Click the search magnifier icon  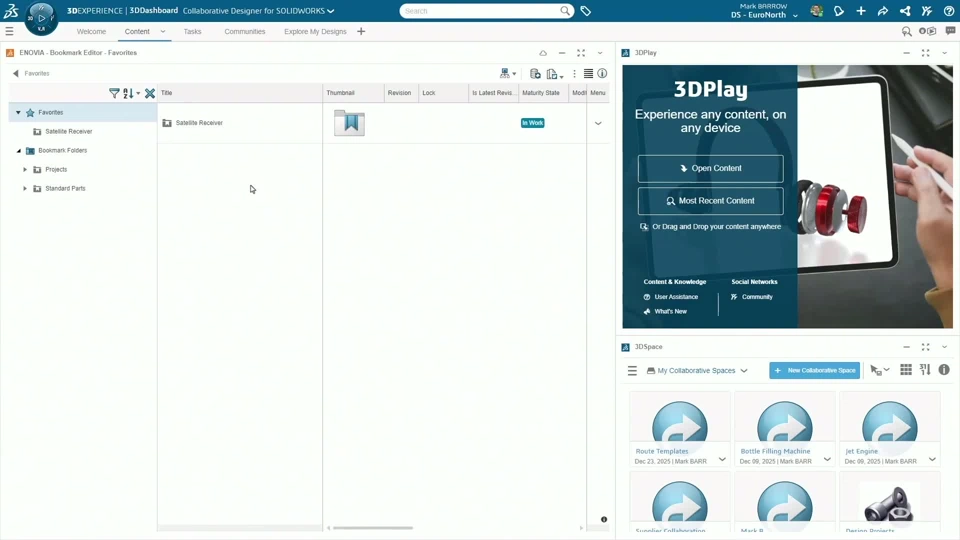pos(564,11)
